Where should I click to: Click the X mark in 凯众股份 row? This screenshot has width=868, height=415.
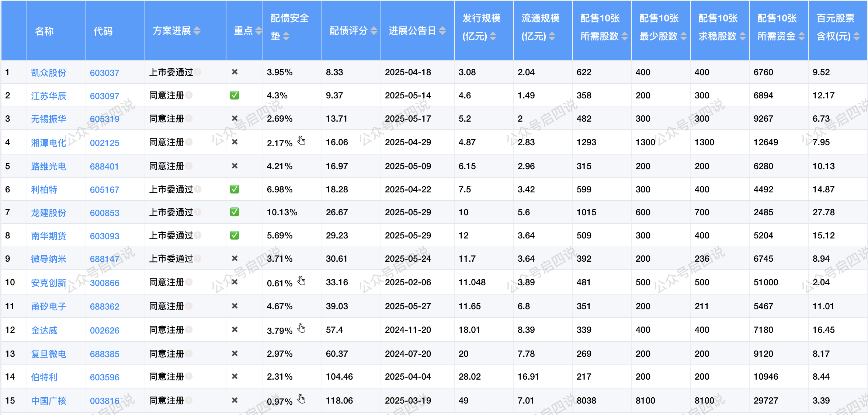[235, 72]
